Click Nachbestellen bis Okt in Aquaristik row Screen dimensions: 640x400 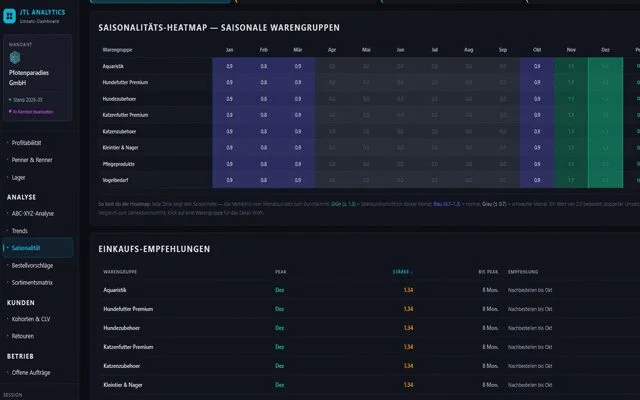coord(530,290)
